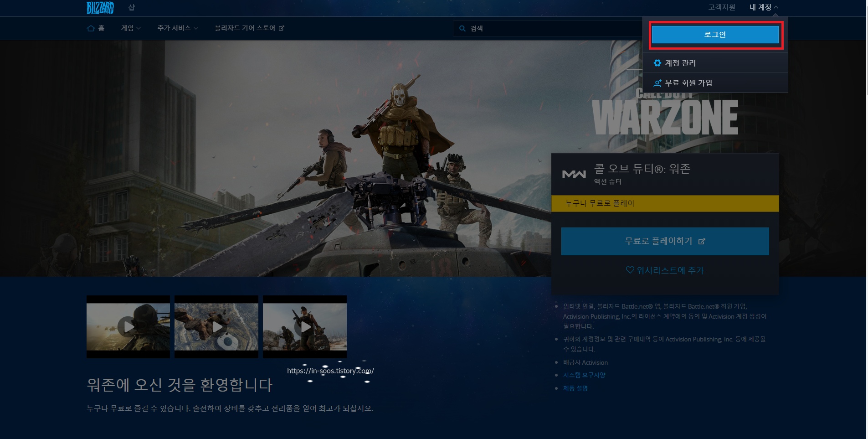Click 배급사 Activision text
The width and height of the screenshot is (868, 439).
coord(586,362)
